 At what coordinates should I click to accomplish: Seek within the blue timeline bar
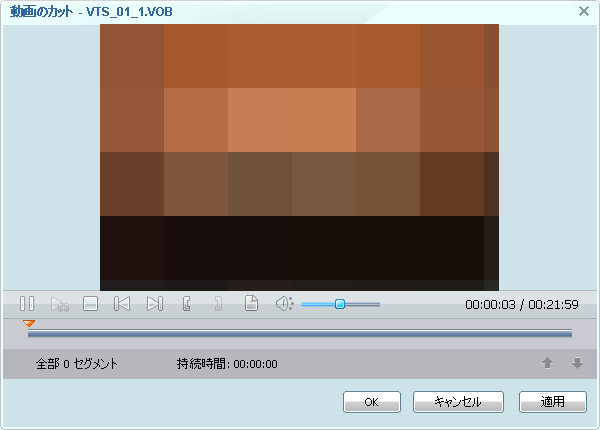[300, 334]
